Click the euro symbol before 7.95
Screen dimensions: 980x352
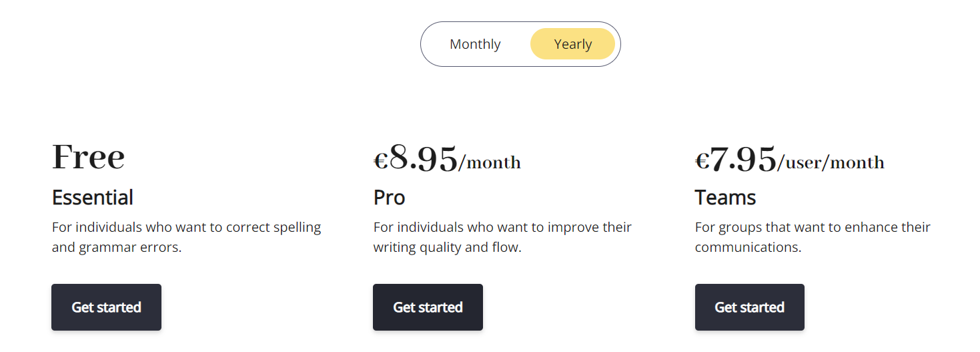pyautogui.click(x=702, y=161)
